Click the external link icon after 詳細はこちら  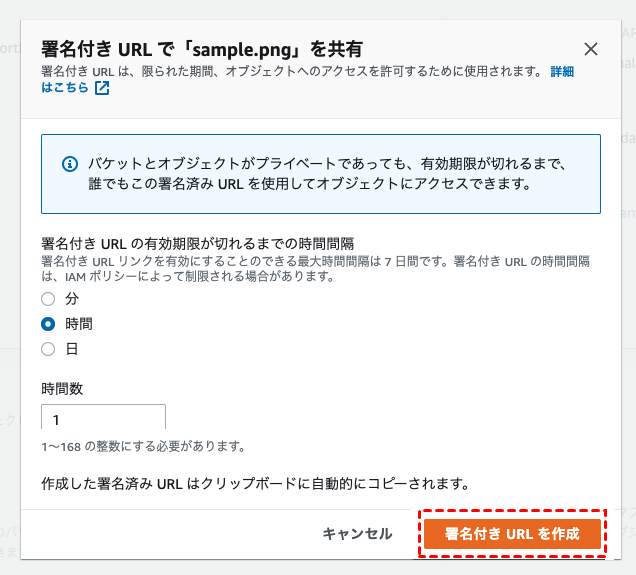coord(102,88)
